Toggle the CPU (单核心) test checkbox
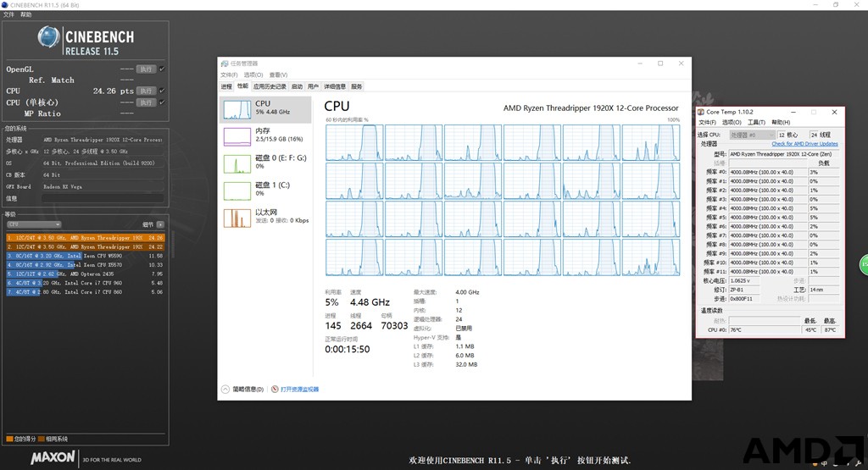The width and height of the screenshot is (868, 470). [162, 102]
